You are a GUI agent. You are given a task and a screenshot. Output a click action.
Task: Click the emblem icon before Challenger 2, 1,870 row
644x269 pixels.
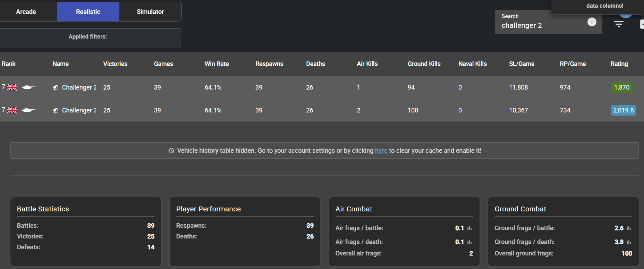pyautogui.click(x=56, y=87)
